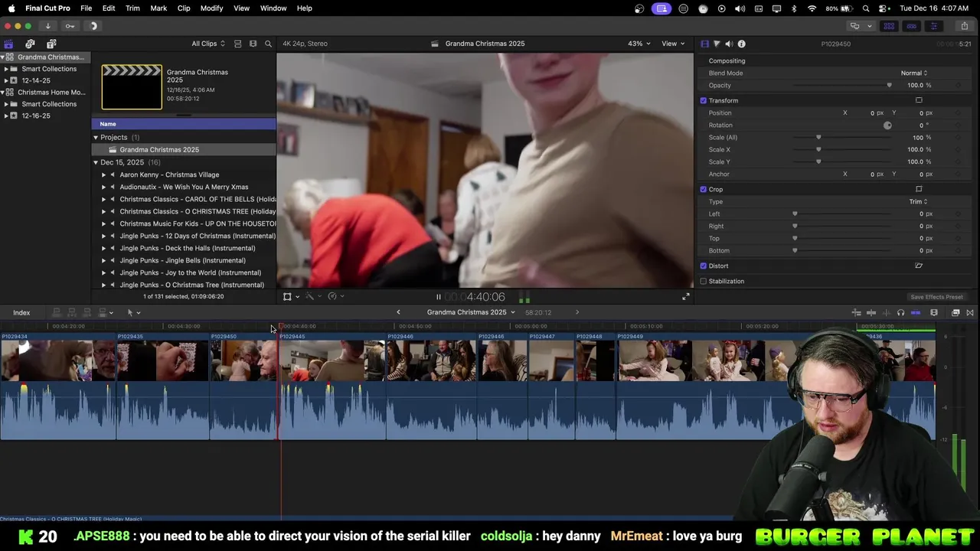Image resolution: width=980 pixels, height=551 pixels.
Task: Select Jingle Punks - Jingle Bells (Instrumental) clip
Action: [x=182, y=260]
